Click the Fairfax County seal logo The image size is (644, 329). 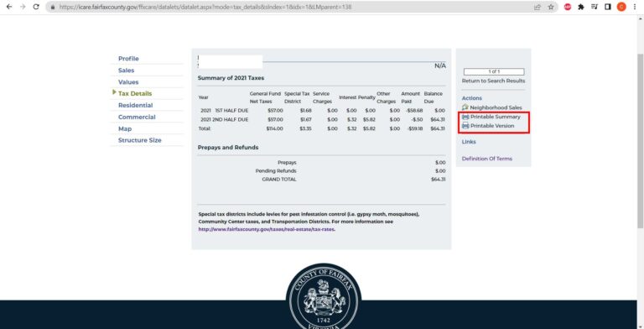tap(324, 297)
